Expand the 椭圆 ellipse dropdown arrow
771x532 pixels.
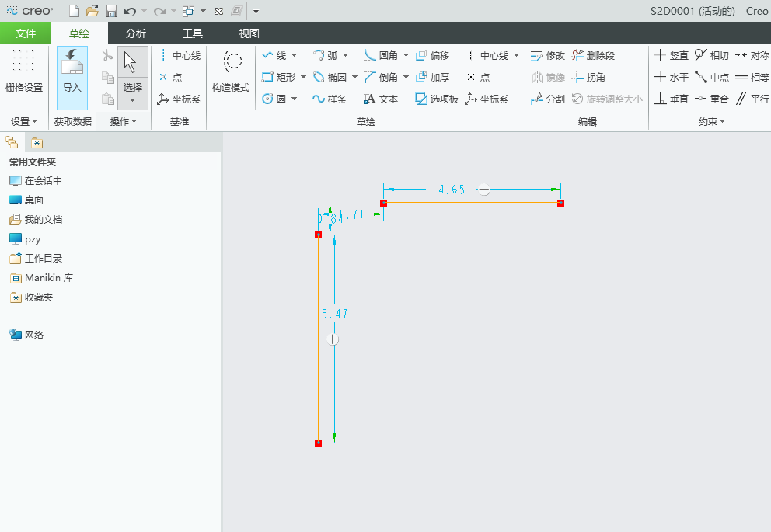(x=354, y=77)
